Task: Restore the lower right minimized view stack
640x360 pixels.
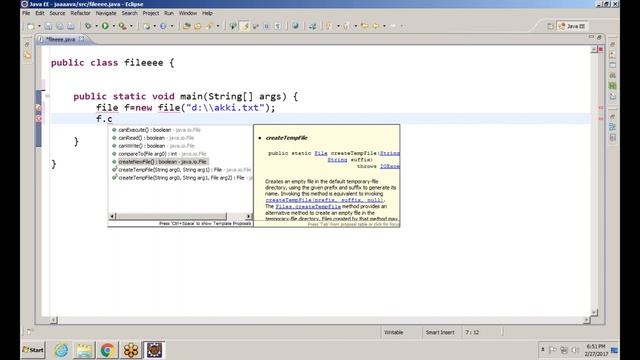Action: [x=612, y=116]
